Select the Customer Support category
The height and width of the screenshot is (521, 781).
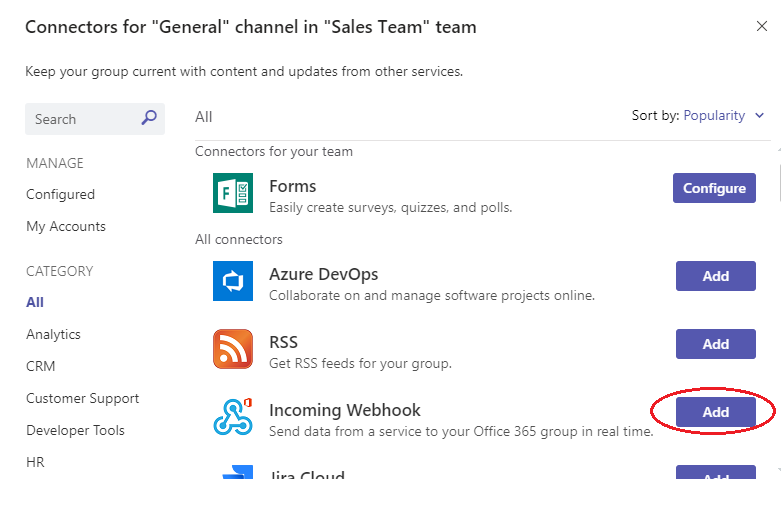(x=83, y=398)
